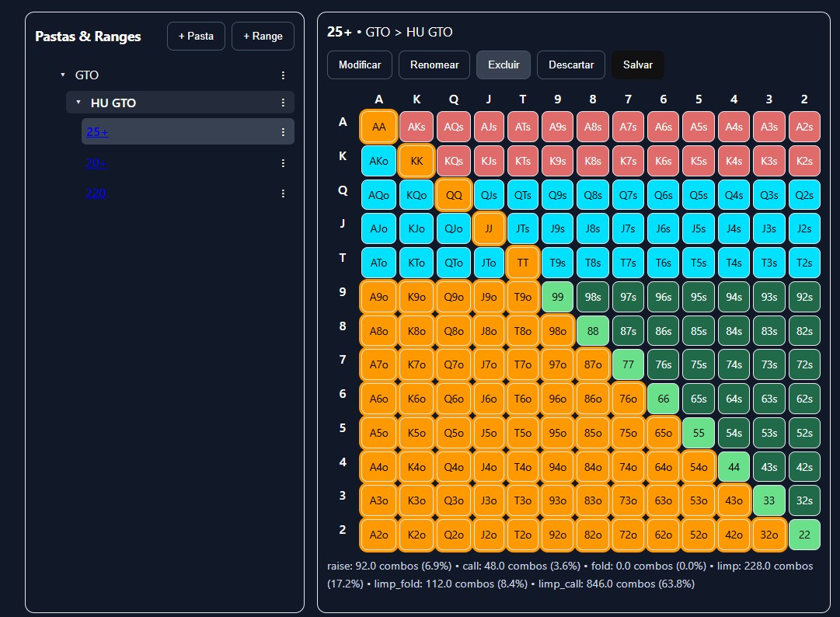840x617 pixels.
Task: Save the range with Salvar
Action: click(637, 64)
